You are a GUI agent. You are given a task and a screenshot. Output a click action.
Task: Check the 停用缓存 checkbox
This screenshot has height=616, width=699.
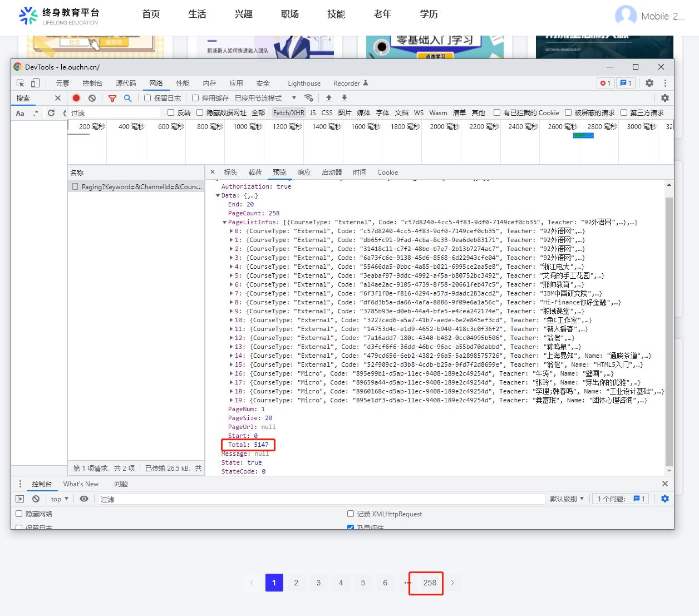[195, 98]
